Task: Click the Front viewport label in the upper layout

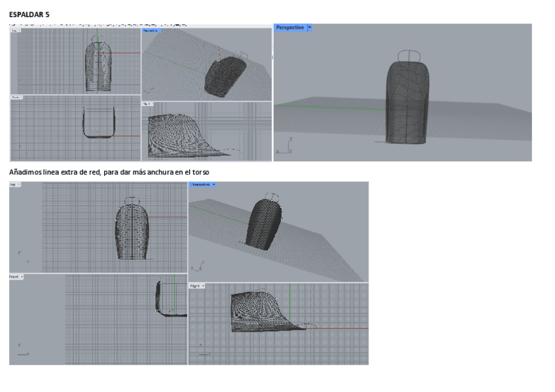Action: [14, 98]
